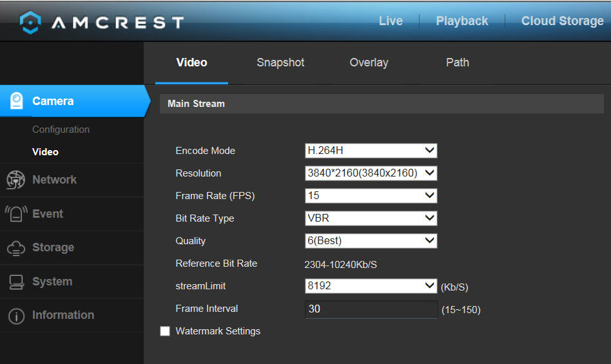This screenshot has height=364, width=611.
Task: Click the Frame Interval input field
Action: coord(371,309)
